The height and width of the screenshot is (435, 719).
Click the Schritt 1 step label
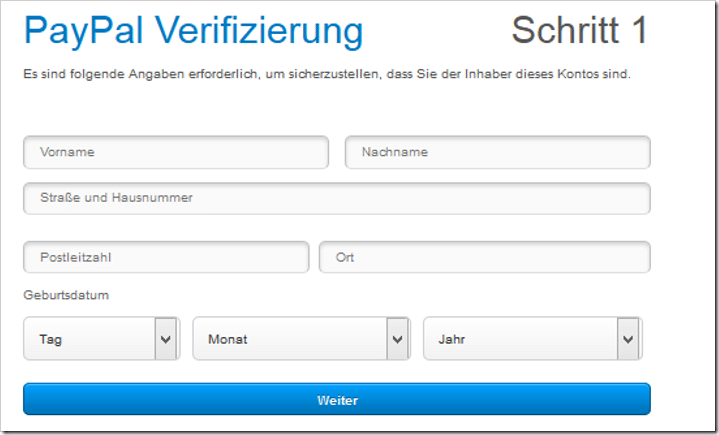579,30
